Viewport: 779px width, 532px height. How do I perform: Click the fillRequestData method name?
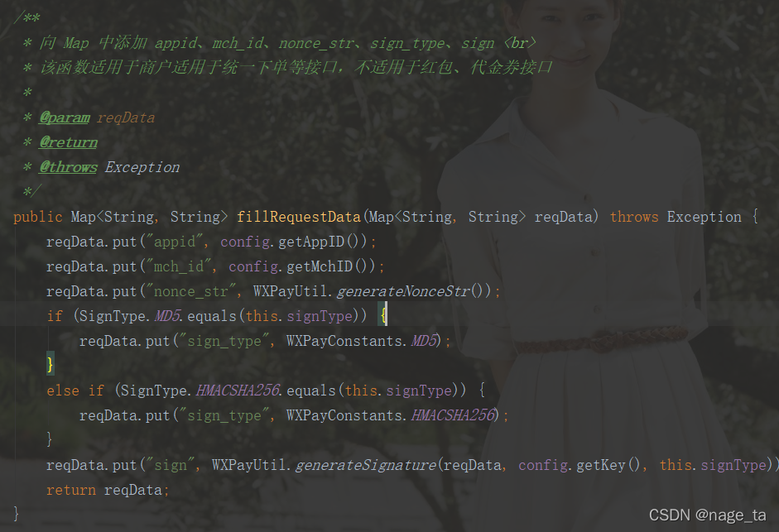coord(299,217)
